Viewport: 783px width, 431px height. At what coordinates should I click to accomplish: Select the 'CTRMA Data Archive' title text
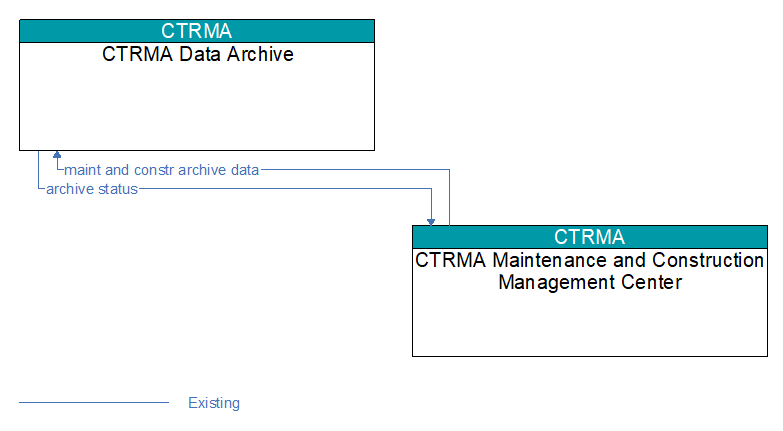pyautogui.click(x=198, y=54)
